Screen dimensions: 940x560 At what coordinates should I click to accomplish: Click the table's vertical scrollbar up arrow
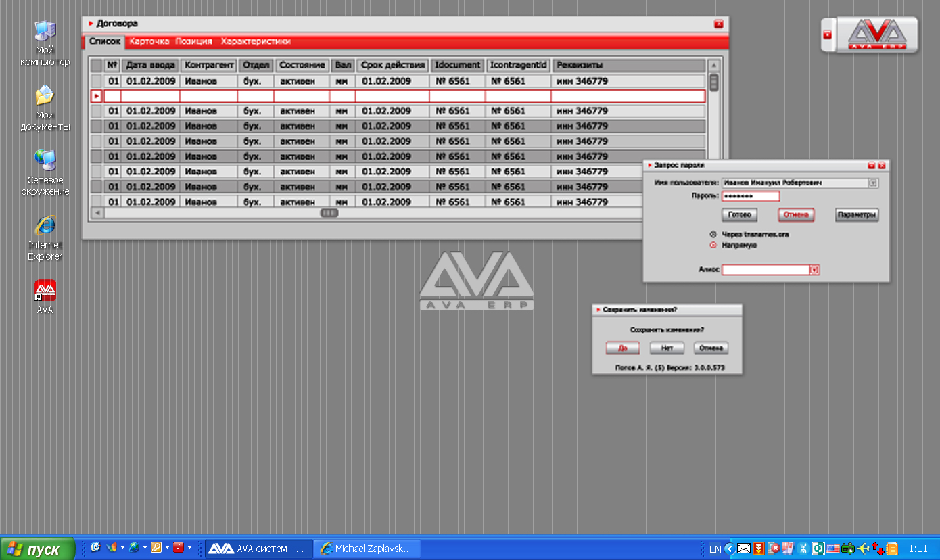pos(713,66)
